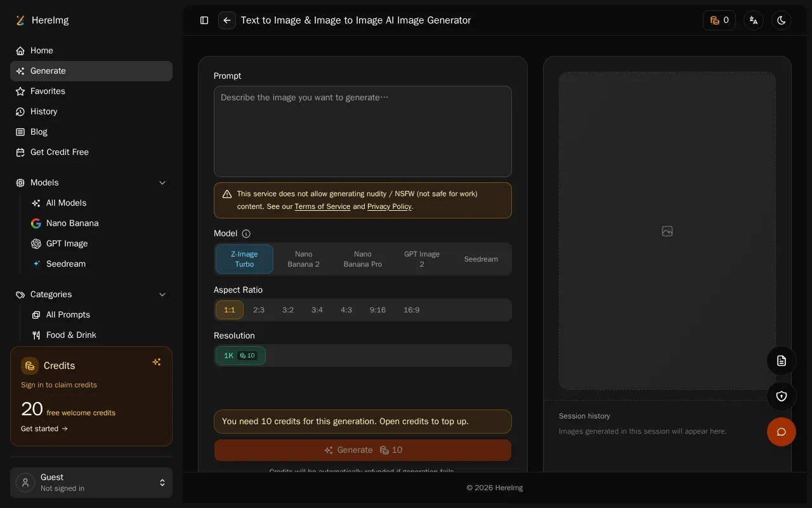Open Favorites in the sidebar
812x508 pixels.
pyautogui.click(x=91, y=91)
